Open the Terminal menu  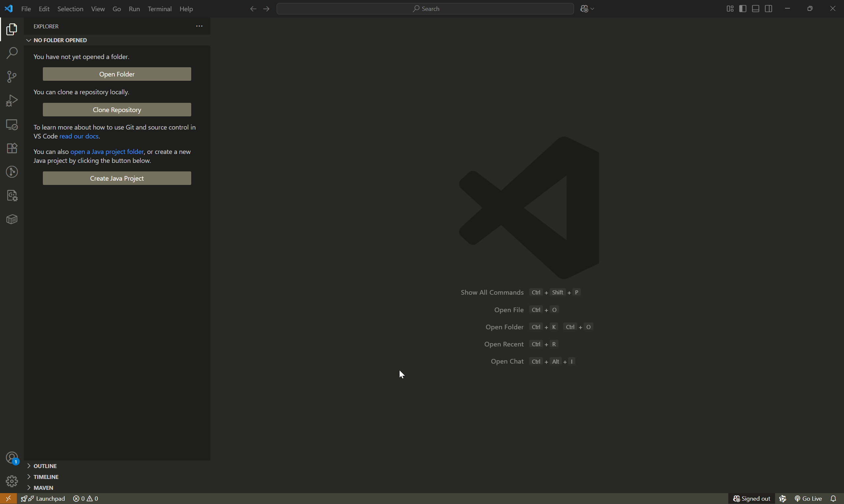(159, 9)
